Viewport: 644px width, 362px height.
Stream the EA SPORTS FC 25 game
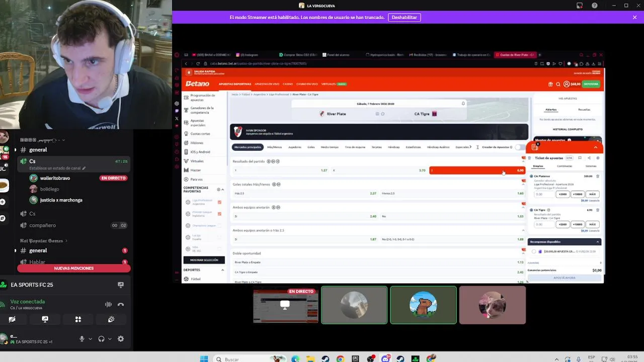pos(121,285)
